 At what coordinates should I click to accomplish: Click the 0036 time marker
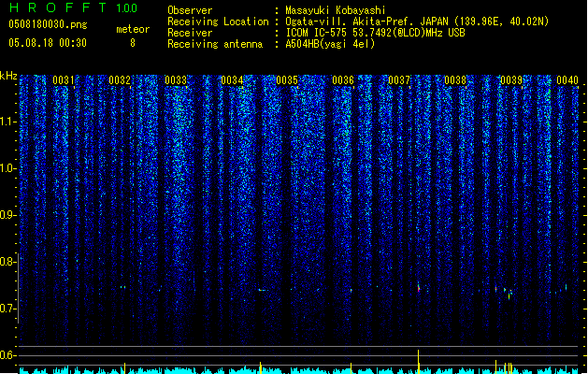point(343,80)
